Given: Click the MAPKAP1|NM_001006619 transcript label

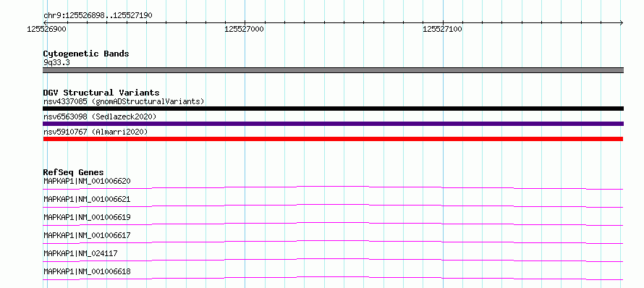Looking at the screenshot, I should 87,217.
